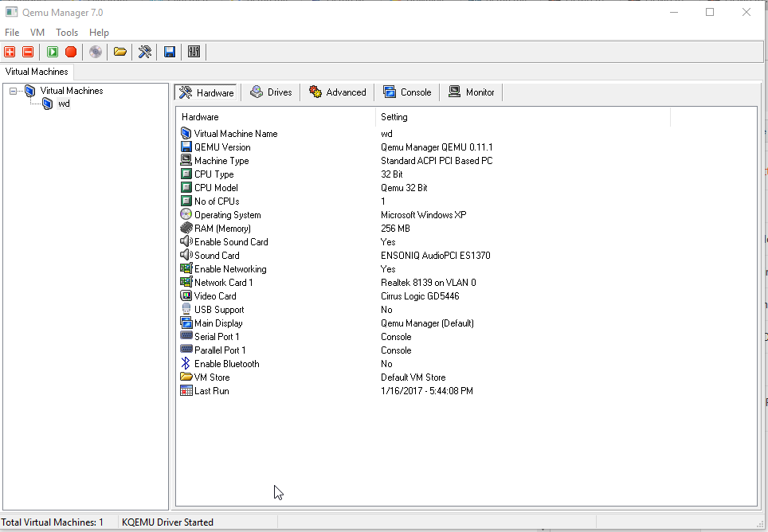Open the Help menu
This screenshot has height=532, width=768.
pyautogui.click(x=99, y=33)
